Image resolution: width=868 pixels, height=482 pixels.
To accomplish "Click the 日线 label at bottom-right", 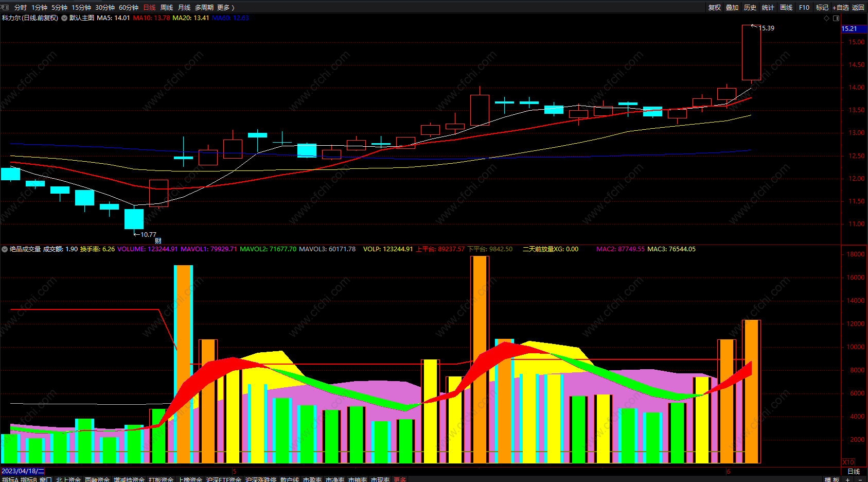I will (x=854, y=471).
